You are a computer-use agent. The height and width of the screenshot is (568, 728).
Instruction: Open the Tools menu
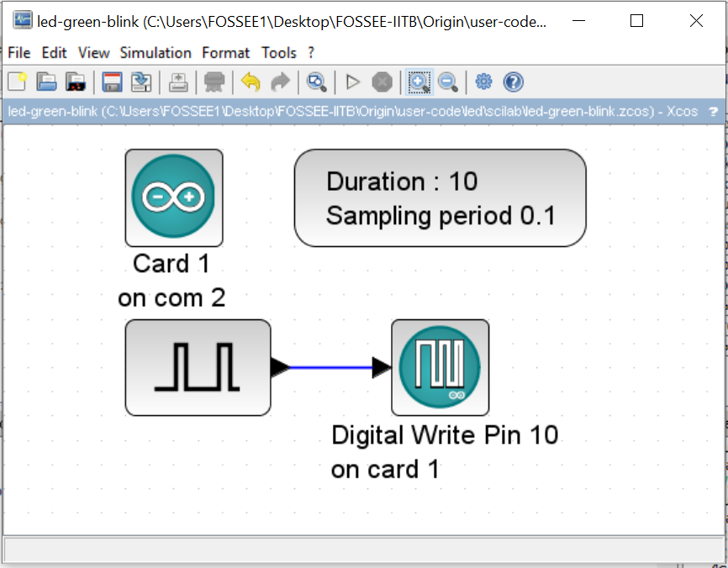click(x=278, y=53)
